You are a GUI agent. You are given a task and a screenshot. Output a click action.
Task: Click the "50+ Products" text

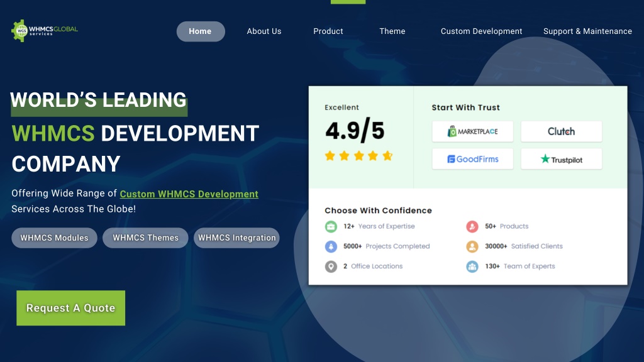pos(506,226)
